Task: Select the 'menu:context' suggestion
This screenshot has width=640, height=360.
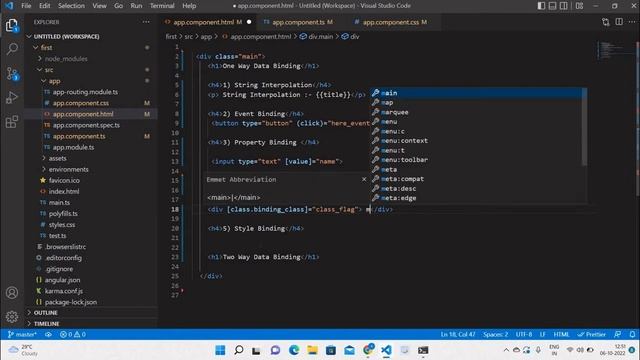Action: [476, 140]
